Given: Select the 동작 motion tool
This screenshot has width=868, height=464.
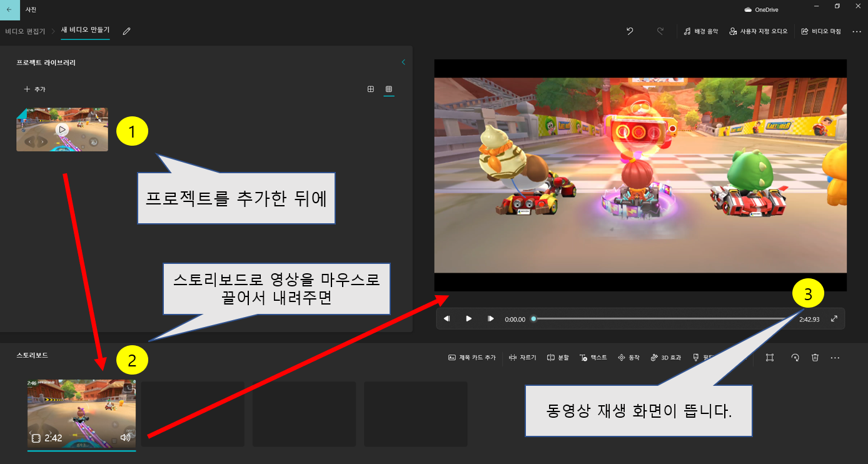Looking at the screenshot, I should click(628, 358).
